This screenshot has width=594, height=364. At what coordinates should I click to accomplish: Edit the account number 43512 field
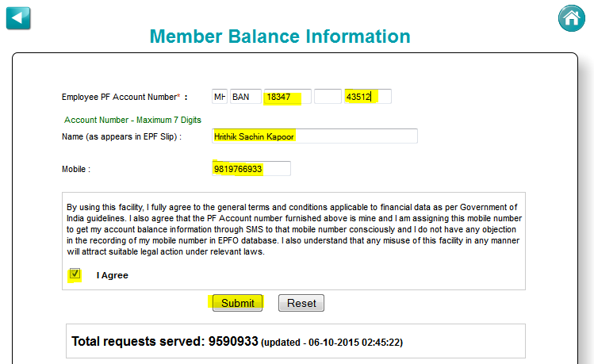pos(368,97)
